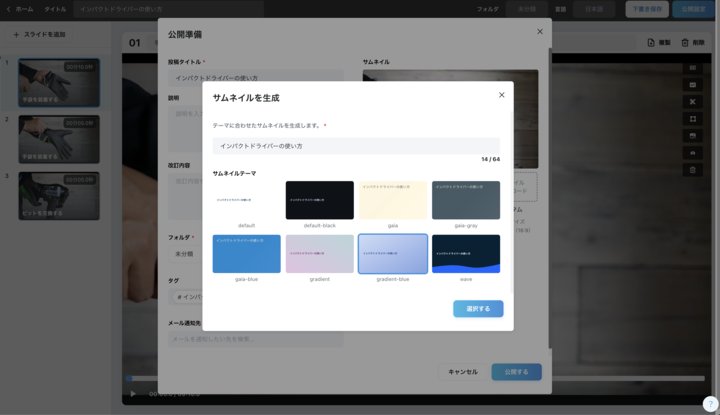Select the default-black thumbnail theme
The image size is (720, 415).
(x=320, y=200)
